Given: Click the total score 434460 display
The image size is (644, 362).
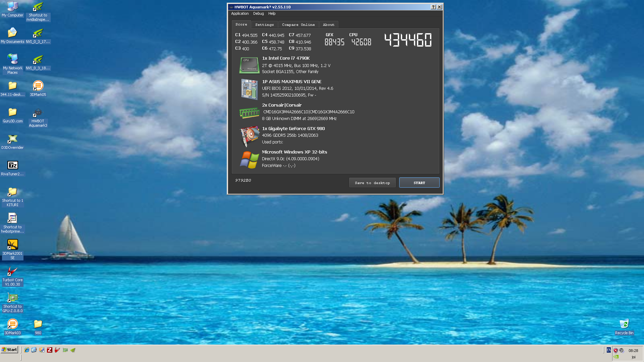Looking at the screenshot, I should (x=408, y=40).
